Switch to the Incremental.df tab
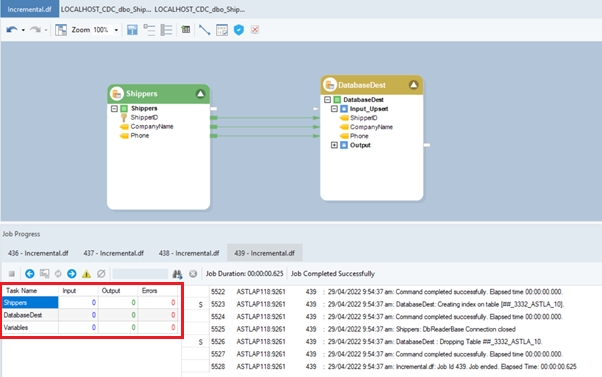The height and width of the screenshot is (377, 602). [x=30, y=9]
